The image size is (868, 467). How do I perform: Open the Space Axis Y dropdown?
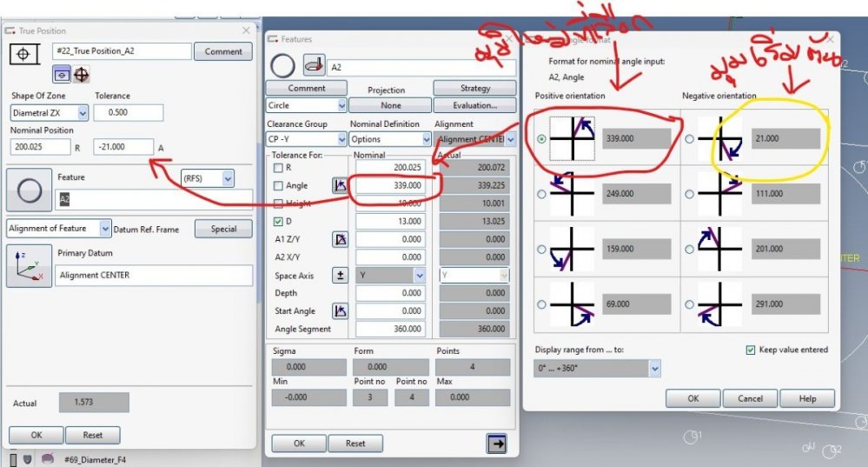pyautogui.click(x=419, y=276)
